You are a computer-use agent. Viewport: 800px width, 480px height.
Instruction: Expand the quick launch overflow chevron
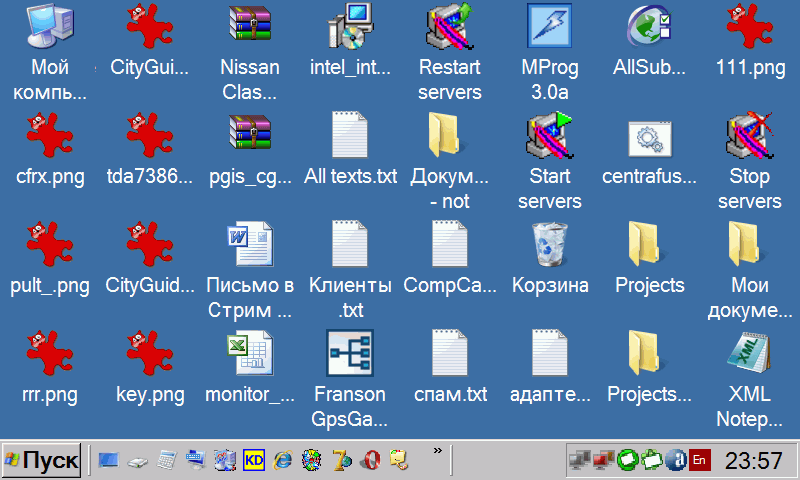(437, 453)
